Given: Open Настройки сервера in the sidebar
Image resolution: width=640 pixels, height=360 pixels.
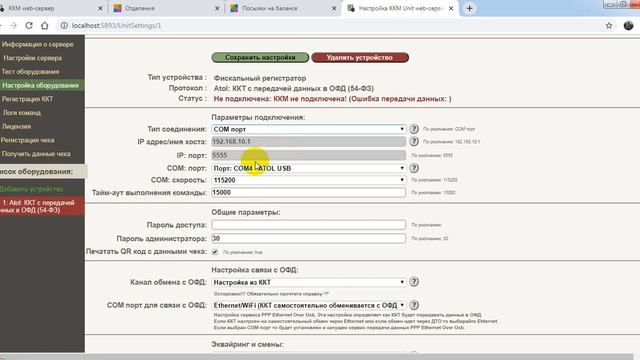Looking at the screenshot, I should (33, 58).
